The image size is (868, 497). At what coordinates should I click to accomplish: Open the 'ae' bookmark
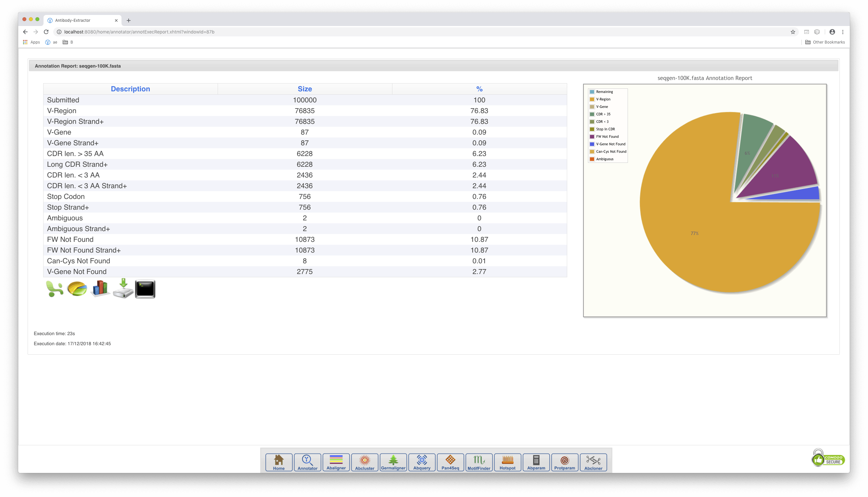point(51,42)
